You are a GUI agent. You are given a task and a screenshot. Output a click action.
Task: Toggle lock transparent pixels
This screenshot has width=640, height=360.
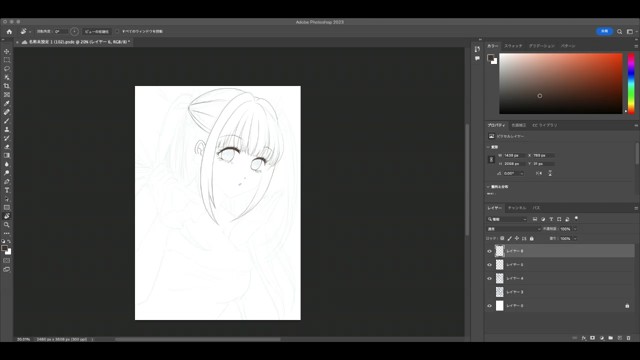pyautogui.click(x=502, y=238)
